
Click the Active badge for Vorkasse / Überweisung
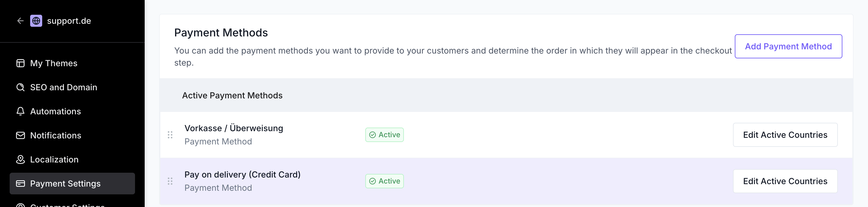coord(385,135)
